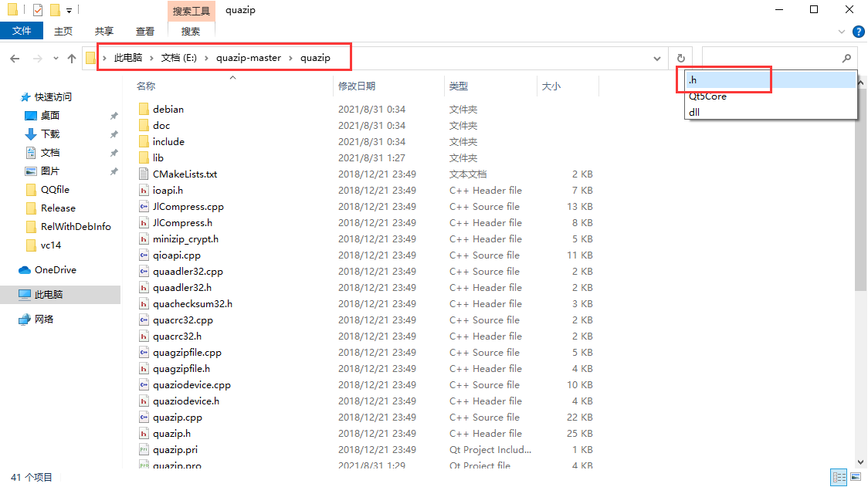The height and width of the screenshot is (487, 868).
Task: Switch to details view layout icon
Action: [839, 476]
